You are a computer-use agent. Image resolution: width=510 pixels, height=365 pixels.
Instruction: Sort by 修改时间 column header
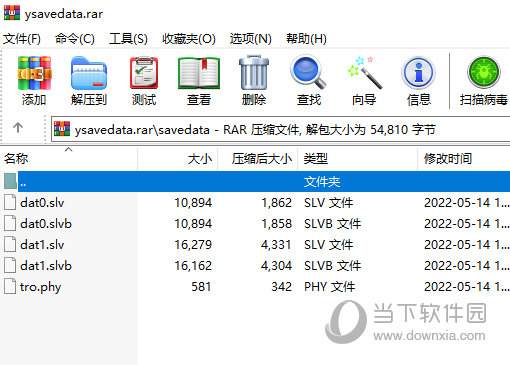(x=464, y=159)
